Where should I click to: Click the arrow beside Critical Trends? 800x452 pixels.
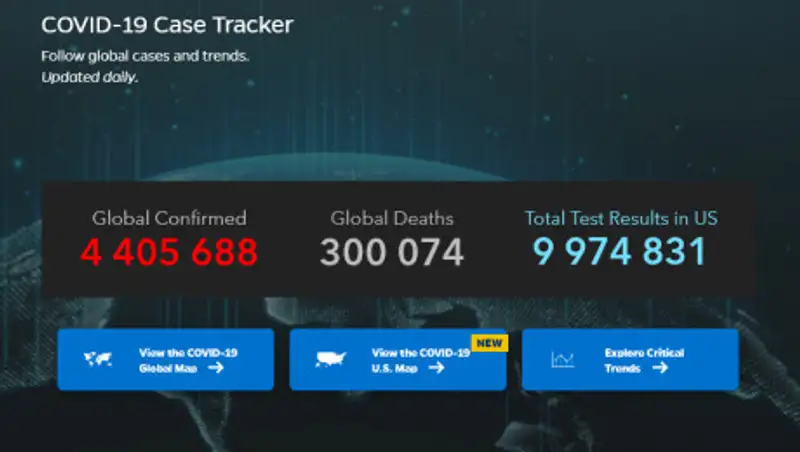(x=659, y=368)
